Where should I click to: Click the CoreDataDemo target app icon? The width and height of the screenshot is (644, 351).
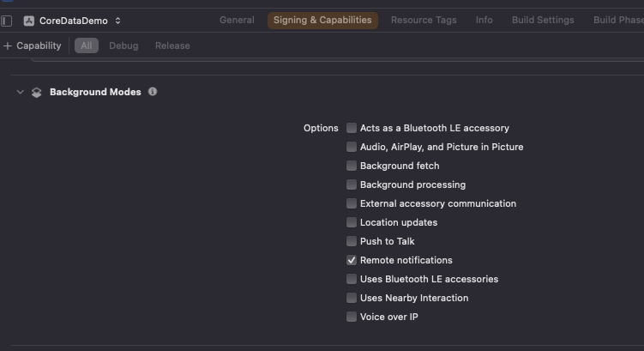click(29, 21)
